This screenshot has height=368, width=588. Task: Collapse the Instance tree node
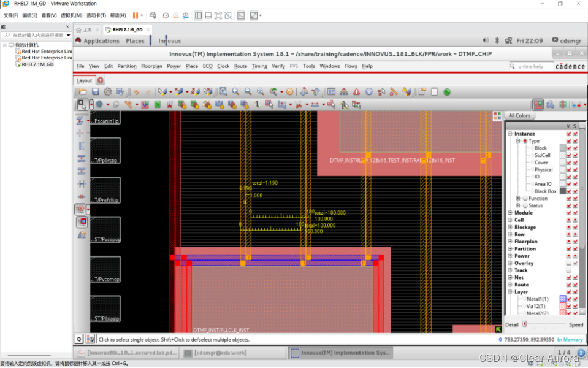coord(510,134)
